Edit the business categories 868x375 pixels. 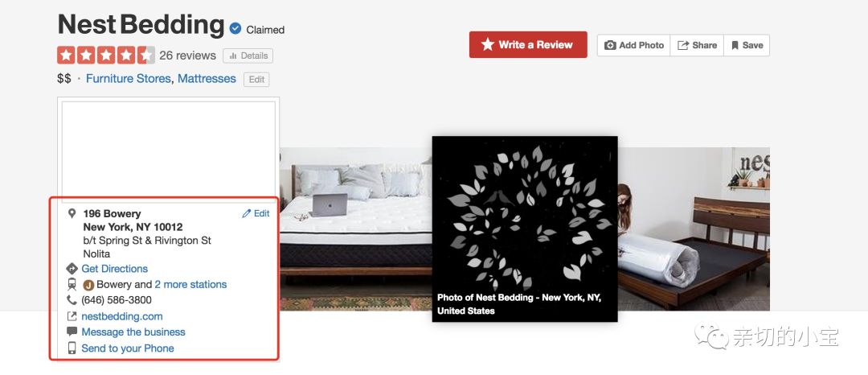tap(256, 79)
